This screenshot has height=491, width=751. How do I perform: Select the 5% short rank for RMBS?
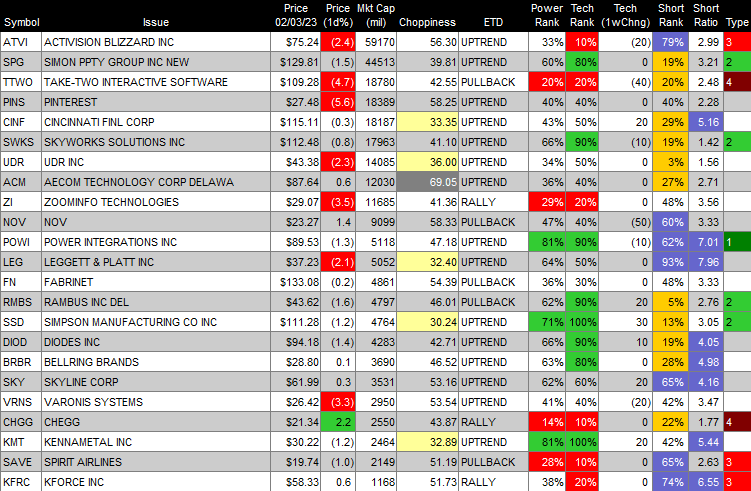pyautogui.click(x=671, y=302)
